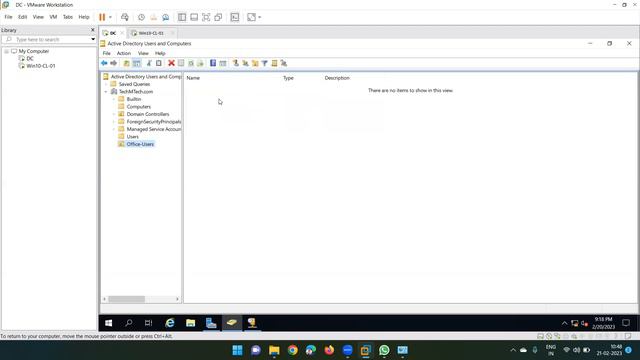Viewport: 640px width, 360px height.
Task: Close the Library panel
Action: coord(93,30)
